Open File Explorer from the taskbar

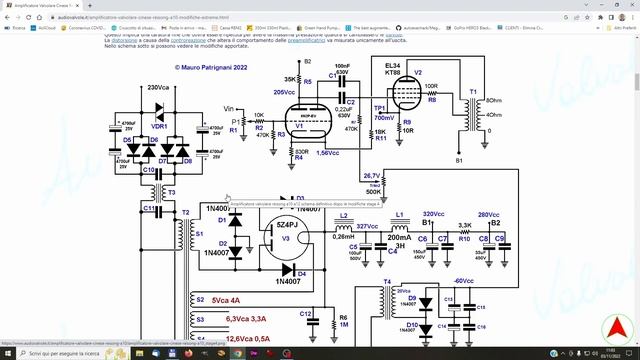pyautogui.click(x=140, y=353)
